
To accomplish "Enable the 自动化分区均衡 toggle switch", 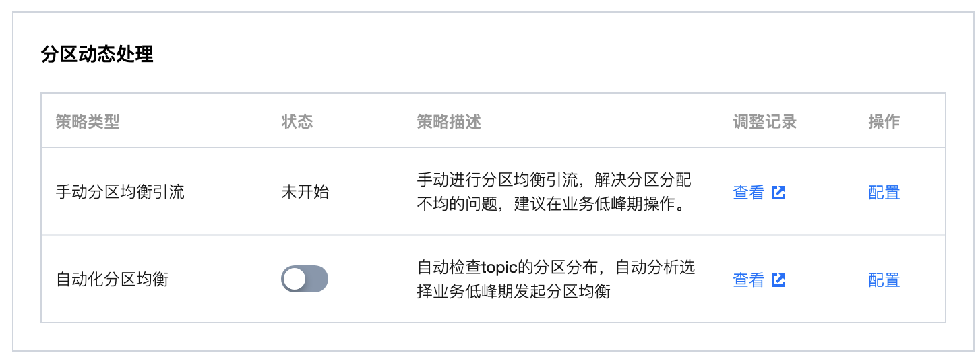I will (304, 279).
